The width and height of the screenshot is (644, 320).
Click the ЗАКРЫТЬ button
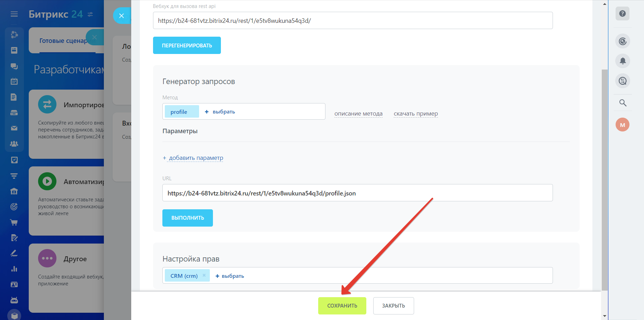(393, 306)
